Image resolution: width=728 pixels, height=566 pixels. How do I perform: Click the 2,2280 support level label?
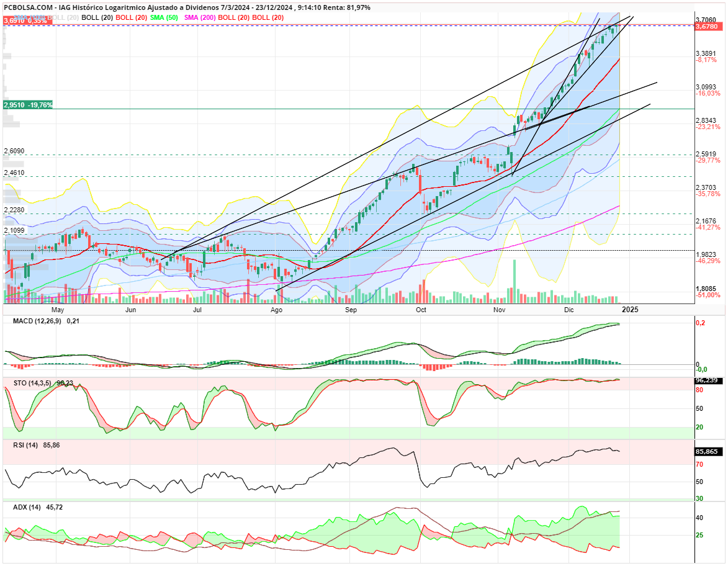14,210
